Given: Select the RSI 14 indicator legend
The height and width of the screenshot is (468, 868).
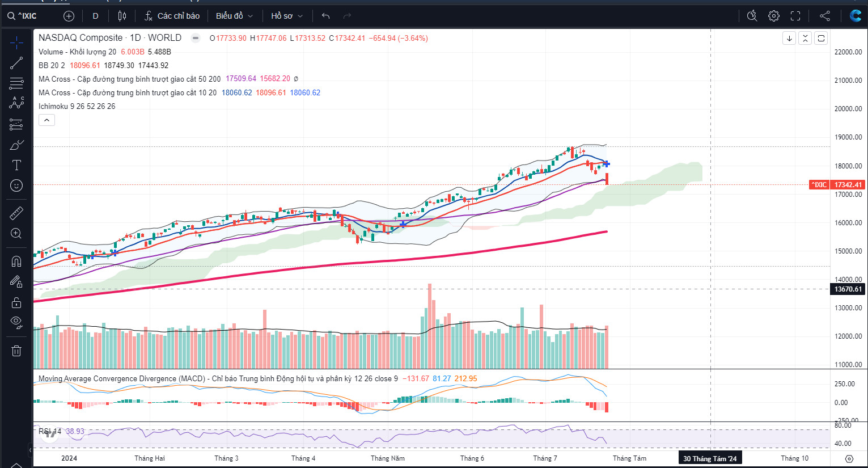Looking at the screenshot, I should 50,431.
